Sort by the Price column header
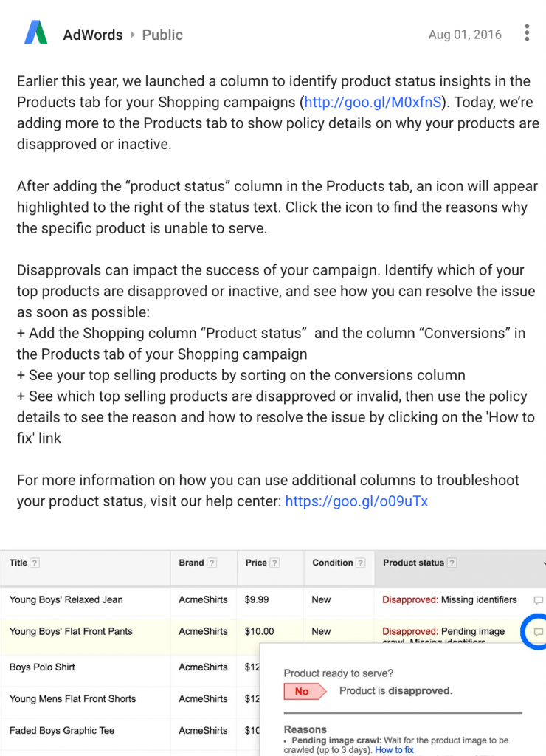The width and height of the screenshot is (546, 756). click(x=256, y=563)
